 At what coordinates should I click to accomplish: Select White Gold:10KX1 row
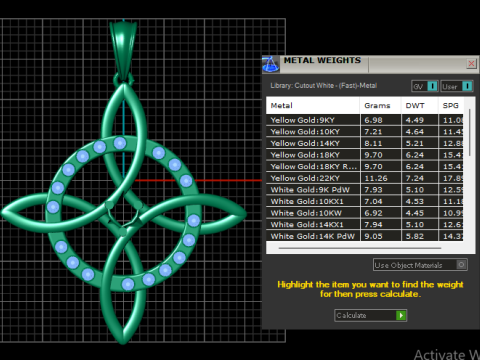pos(365,201)
